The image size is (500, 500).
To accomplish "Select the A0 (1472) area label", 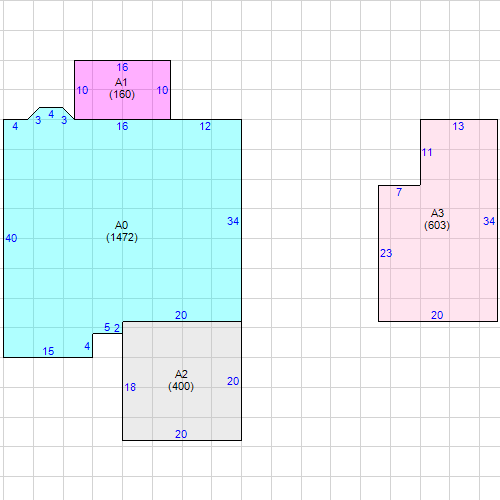I will coord(122,231).
